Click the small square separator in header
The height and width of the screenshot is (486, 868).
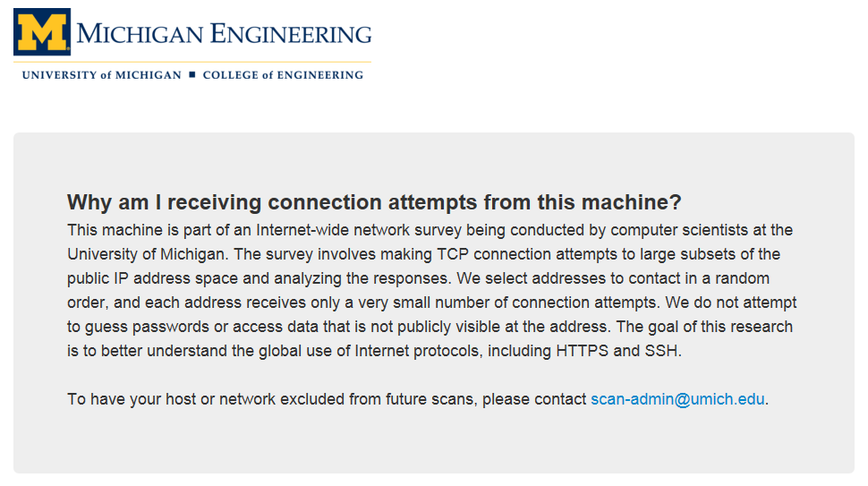point(191,75)
